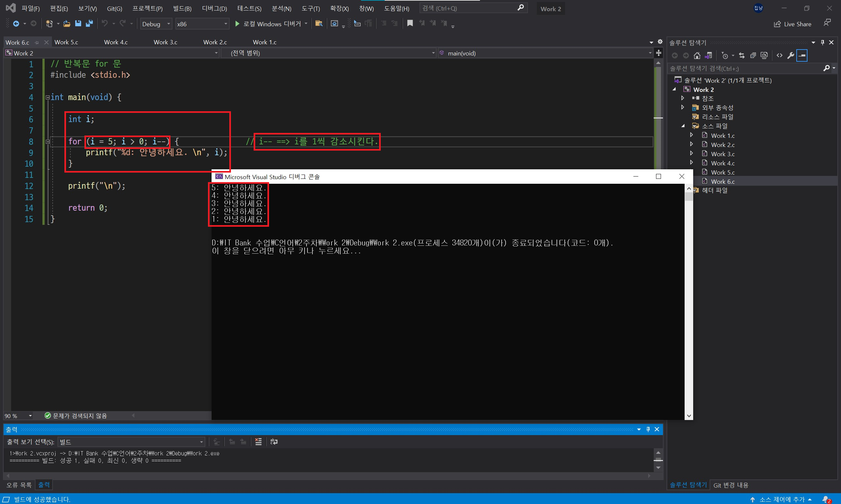Pin the Solution Explorer panel

coord(823,42)
